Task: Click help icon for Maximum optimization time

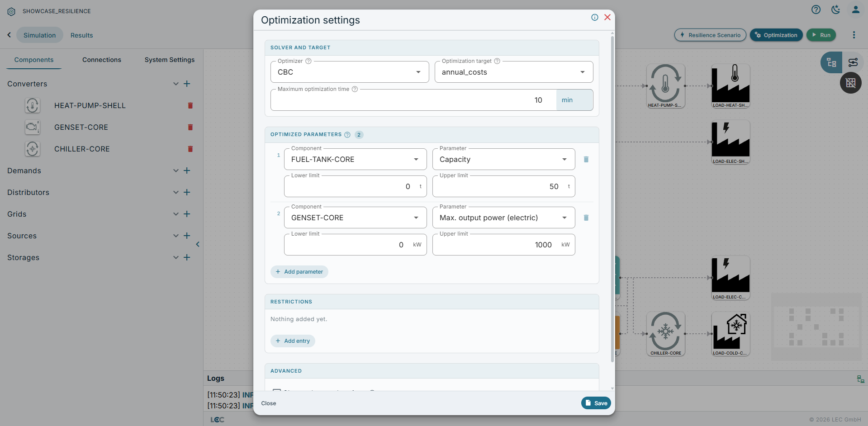Action: click(355, 89)
